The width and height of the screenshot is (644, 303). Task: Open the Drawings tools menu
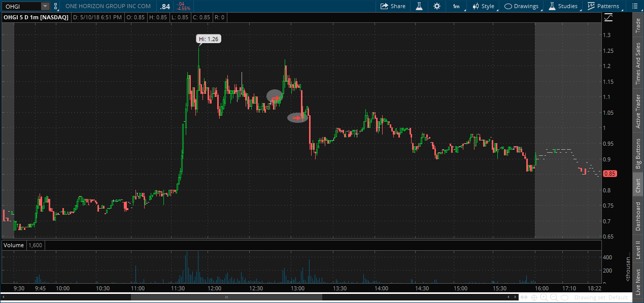tap(521, 6)
